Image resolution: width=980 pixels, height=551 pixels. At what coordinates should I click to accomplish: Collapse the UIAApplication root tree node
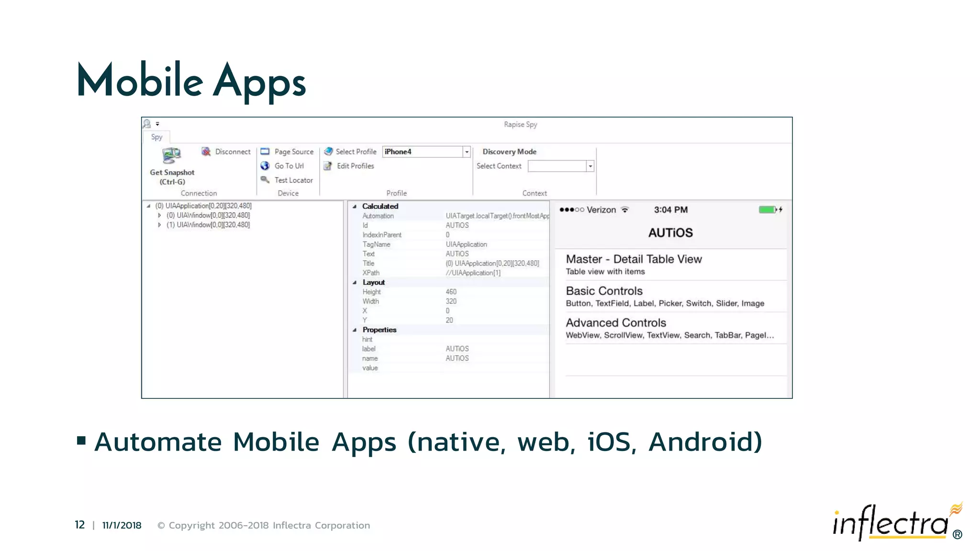[x=149, y=206]
